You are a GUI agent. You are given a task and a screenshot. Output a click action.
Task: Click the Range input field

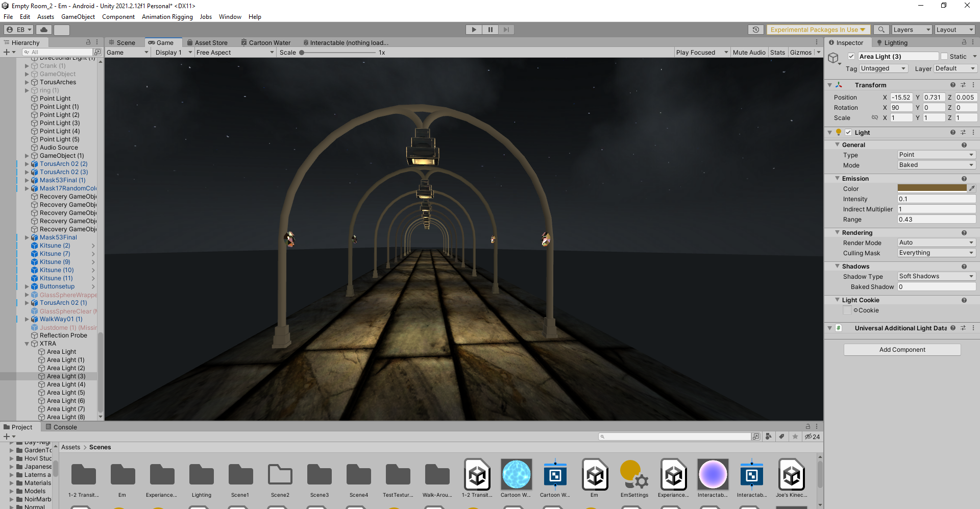(937, 220)
